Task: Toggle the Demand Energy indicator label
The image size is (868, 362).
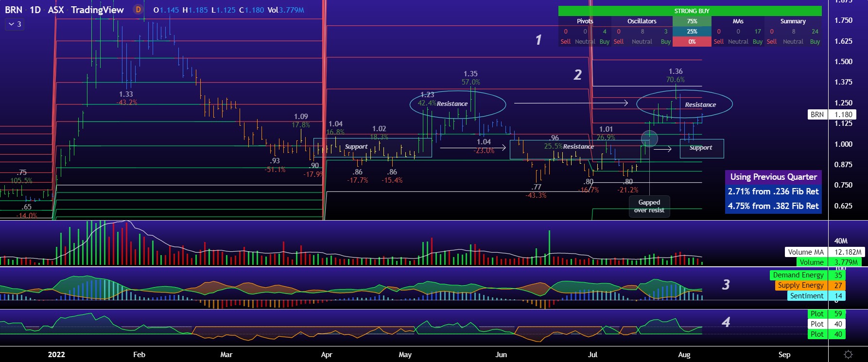Action: click(798, 275)
